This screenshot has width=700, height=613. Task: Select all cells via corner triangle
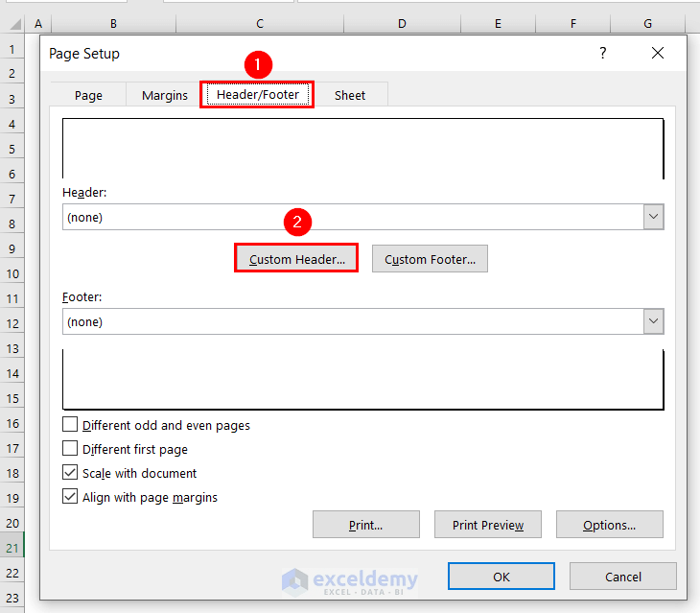[15, 24]
